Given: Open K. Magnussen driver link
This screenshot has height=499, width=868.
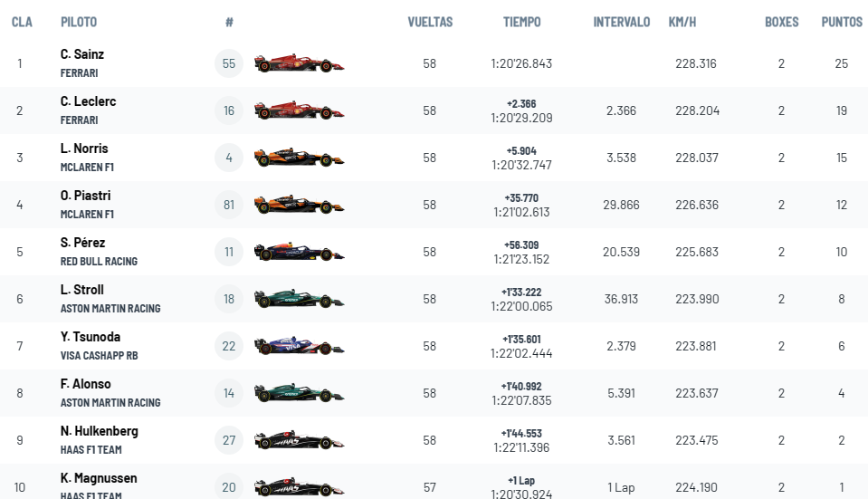Looking at the screenshot, I should [99, 478].
